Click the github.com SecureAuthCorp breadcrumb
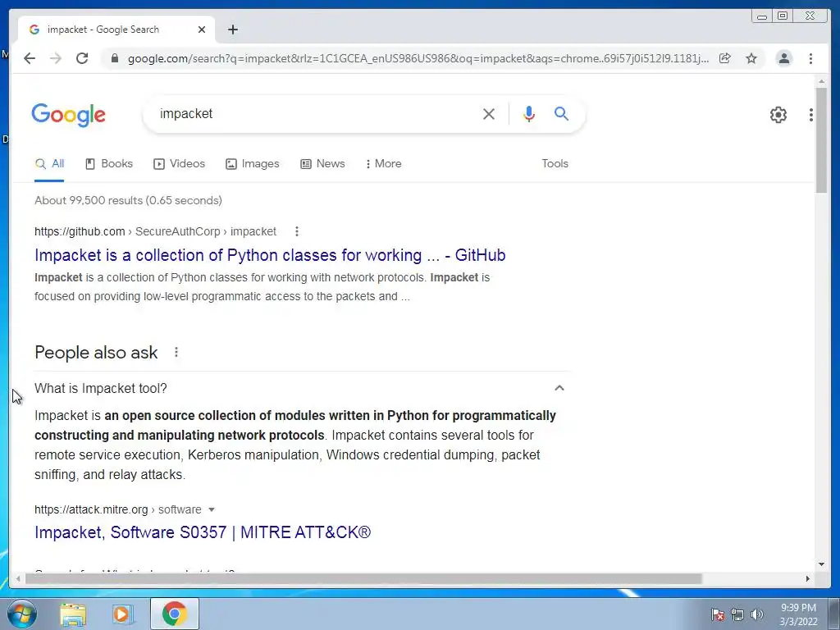The width and height of the screenshot is (840, 630). coord(155,231)
